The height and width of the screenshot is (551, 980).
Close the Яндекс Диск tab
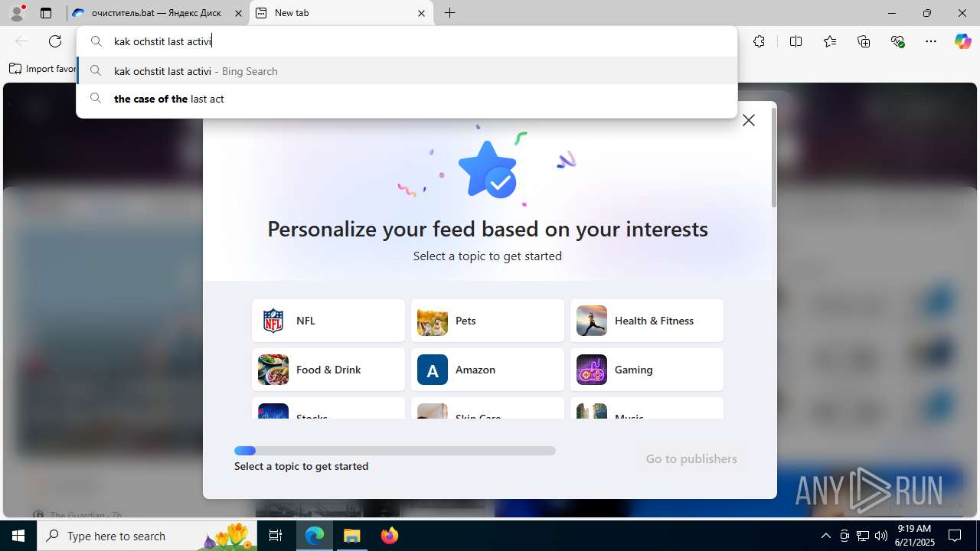point(238,13)
